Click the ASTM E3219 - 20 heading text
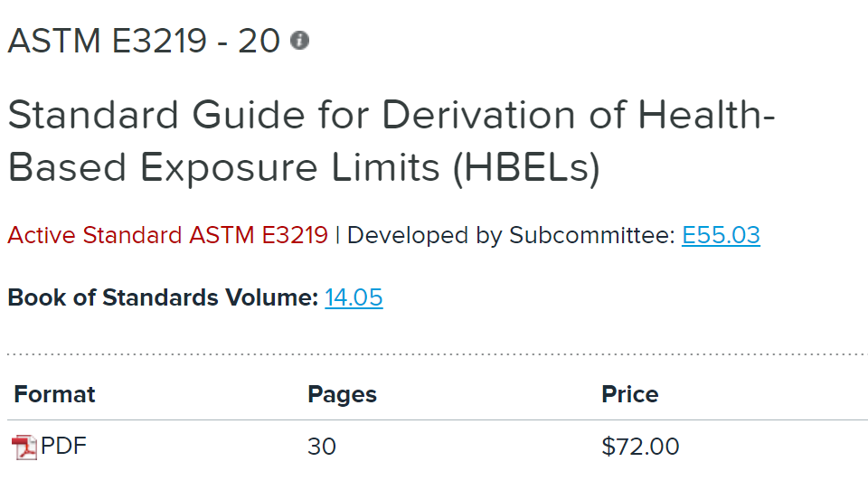The height and width of the screenshot is (490, 868). (x=144, y=41)
